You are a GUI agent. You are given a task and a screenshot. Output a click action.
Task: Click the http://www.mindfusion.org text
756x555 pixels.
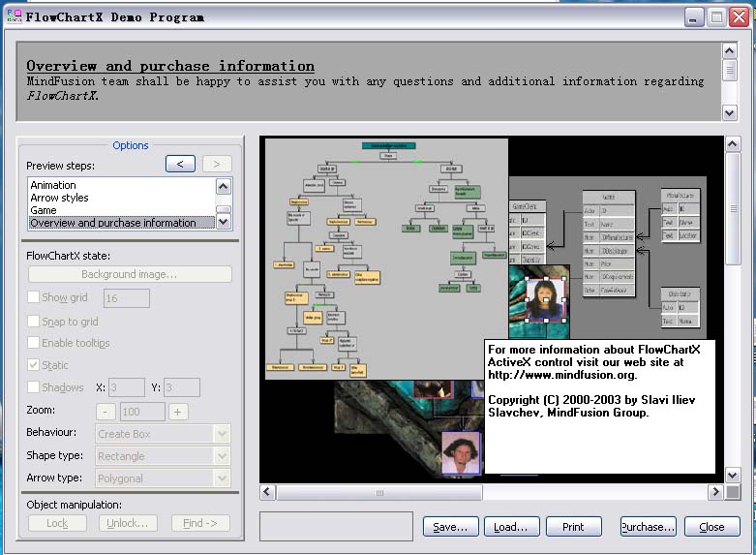(561, 375)
